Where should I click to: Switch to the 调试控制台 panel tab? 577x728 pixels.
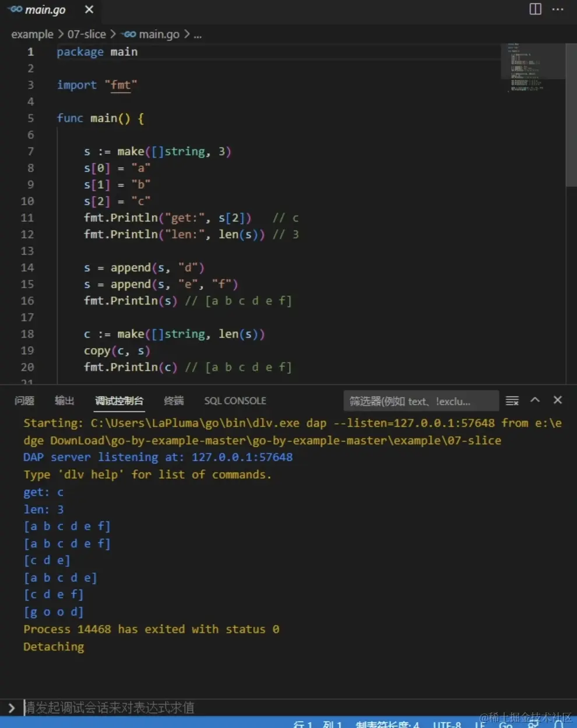[119, 401]
